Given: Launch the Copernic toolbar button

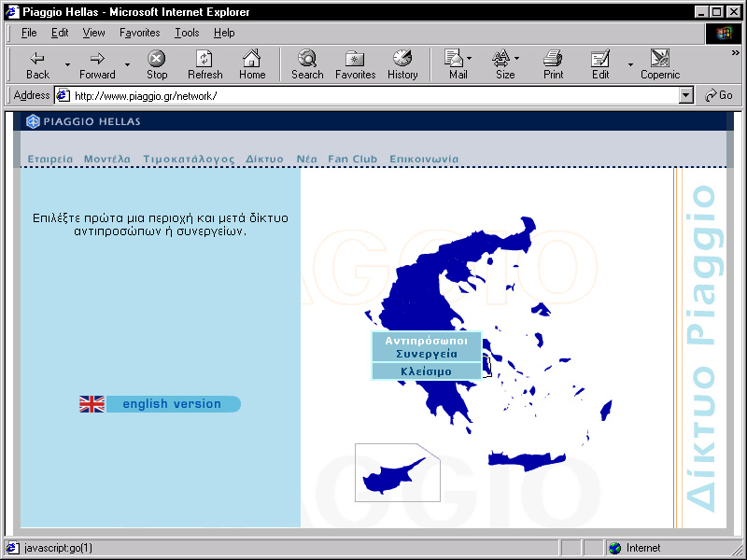Looking at the screenshot, I should point(660,64).
